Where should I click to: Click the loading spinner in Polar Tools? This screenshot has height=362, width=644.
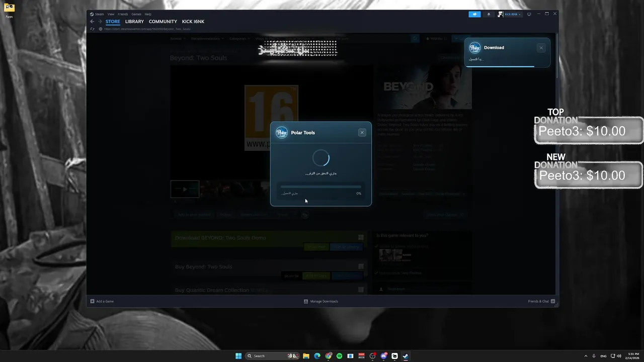click(x=321, y=158)
